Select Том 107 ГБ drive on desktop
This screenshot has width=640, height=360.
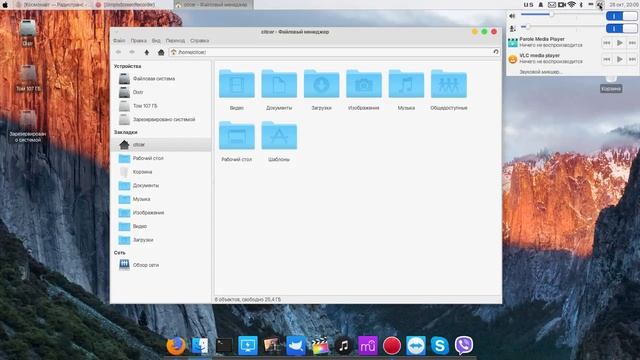(x=28, y=78)
